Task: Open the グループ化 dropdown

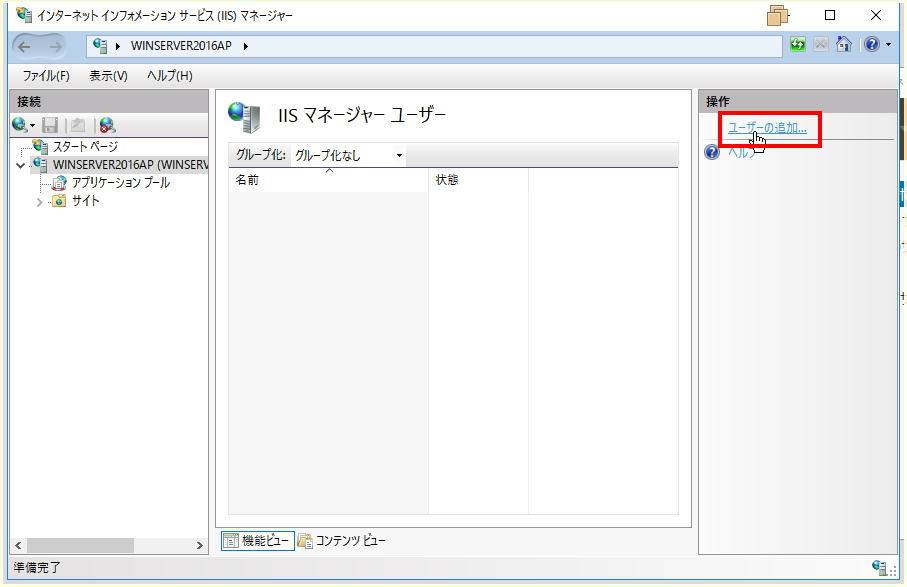Action: coord(348,155)
